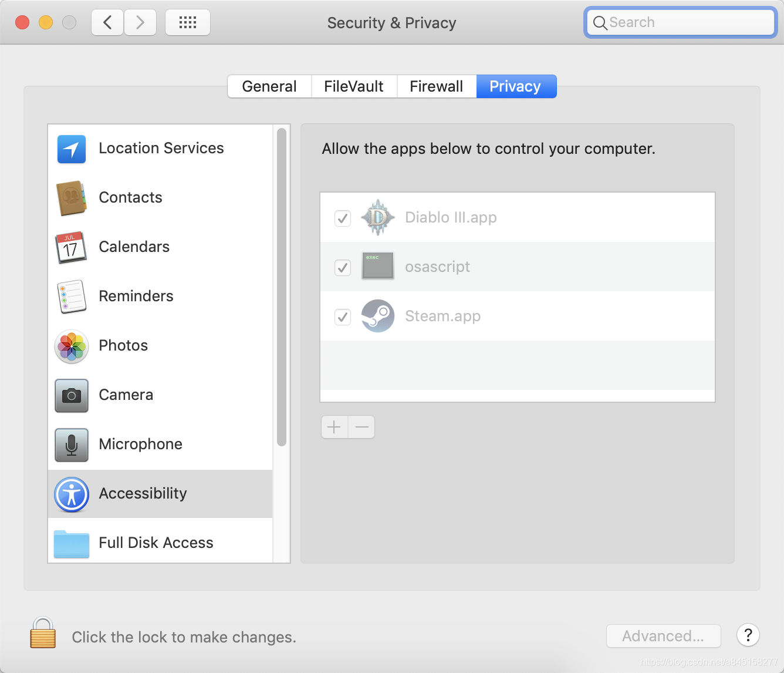
Task: Click the padlock to make changes
Action: coord(43,632)
